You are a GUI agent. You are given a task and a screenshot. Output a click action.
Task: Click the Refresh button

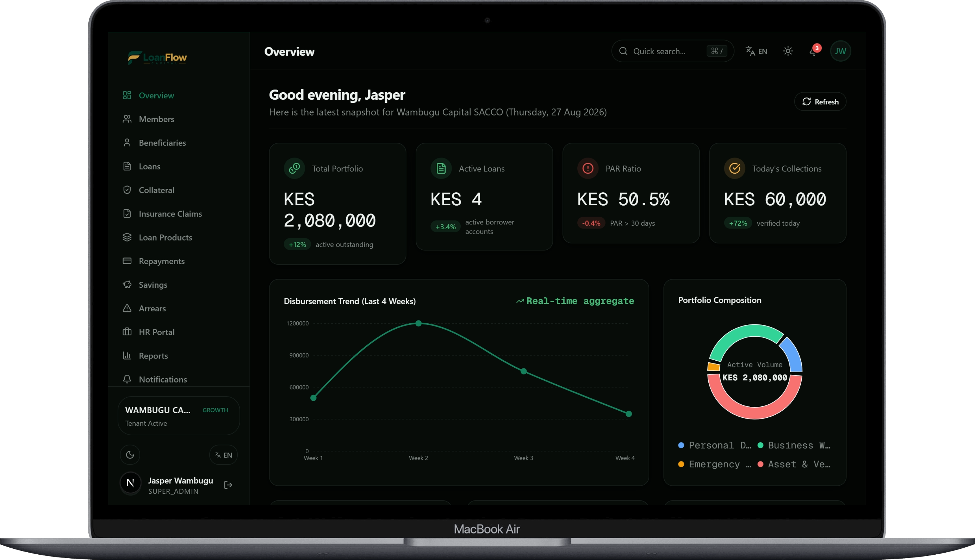[820, 102]
